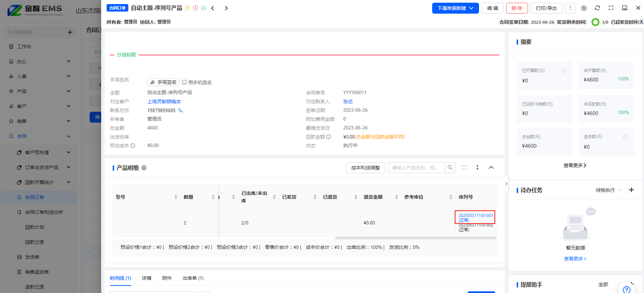Open customer link 上海灵歌眼镜店
Screen dimensions: 644x293
click(x=164, y=102)
